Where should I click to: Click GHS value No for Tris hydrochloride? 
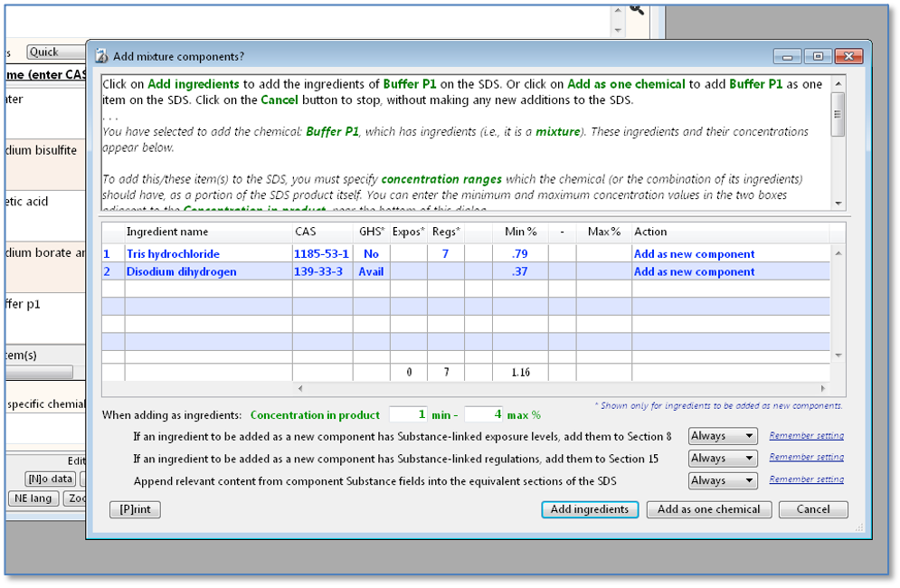[371, 254]
